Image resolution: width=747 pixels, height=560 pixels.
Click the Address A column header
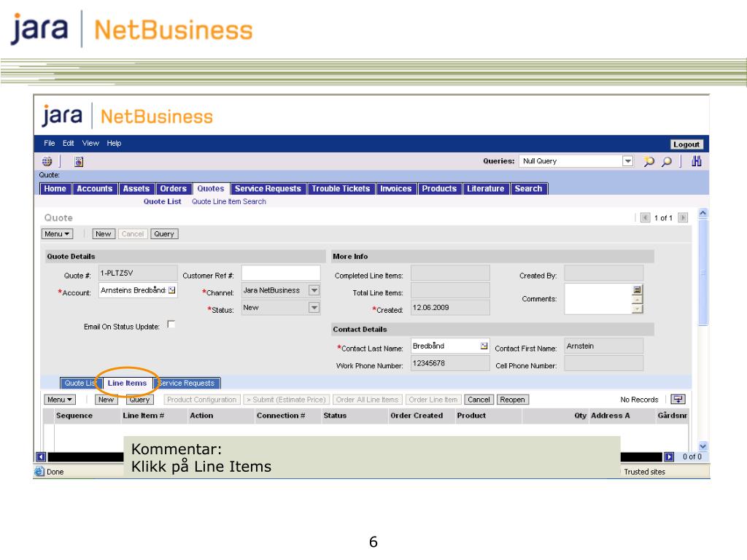(x=611, y=415)
